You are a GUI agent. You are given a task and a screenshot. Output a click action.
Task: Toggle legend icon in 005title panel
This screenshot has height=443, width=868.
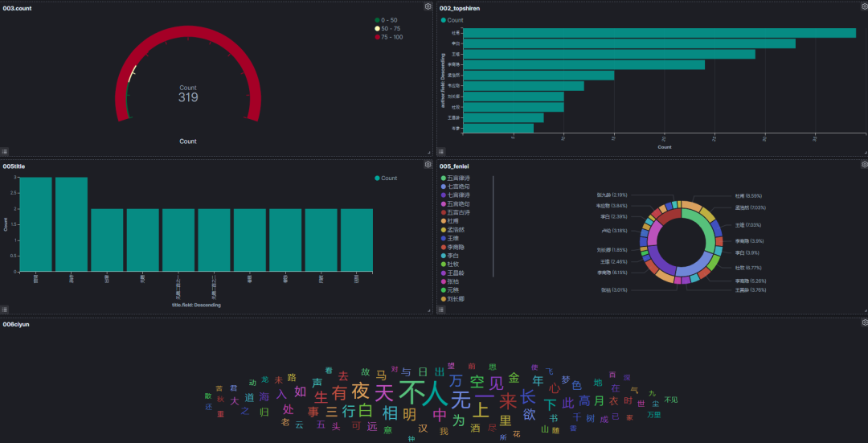(x=5, y=310)
